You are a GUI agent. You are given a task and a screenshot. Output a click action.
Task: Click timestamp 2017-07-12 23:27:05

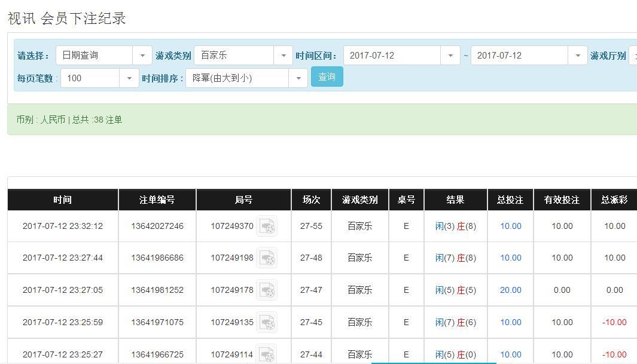[x=63, y=290]
